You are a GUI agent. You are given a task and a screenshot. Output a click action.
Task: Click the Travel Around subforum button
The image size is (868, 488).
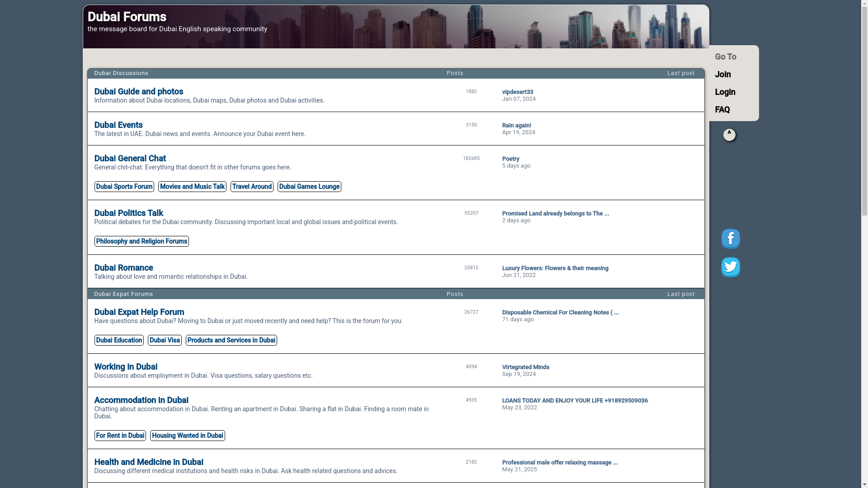[252, 187]
